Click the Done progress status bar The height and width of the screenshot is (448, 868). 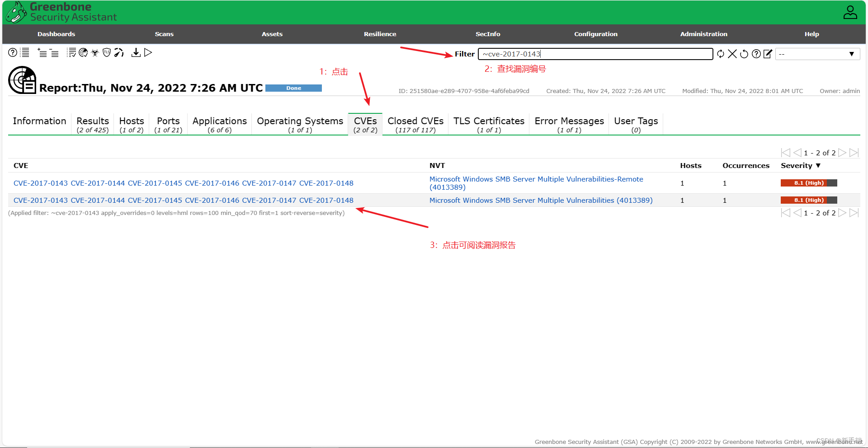click(293, 88)
